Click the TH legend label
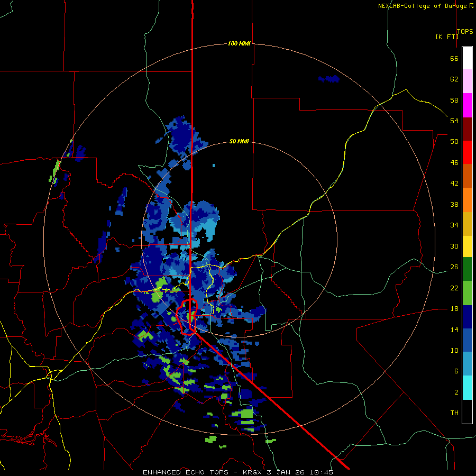476x476 pixels. point(454,413)
